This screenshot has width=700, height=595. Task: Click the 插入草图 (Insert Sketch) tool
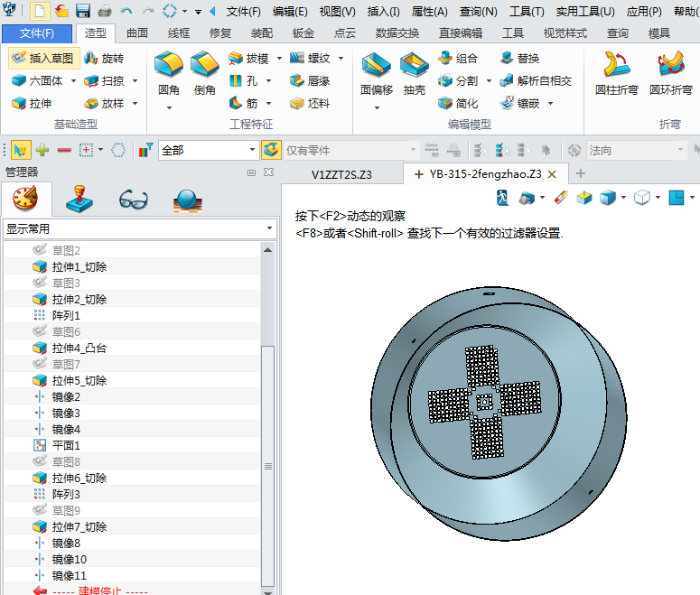tap(42, 58)
